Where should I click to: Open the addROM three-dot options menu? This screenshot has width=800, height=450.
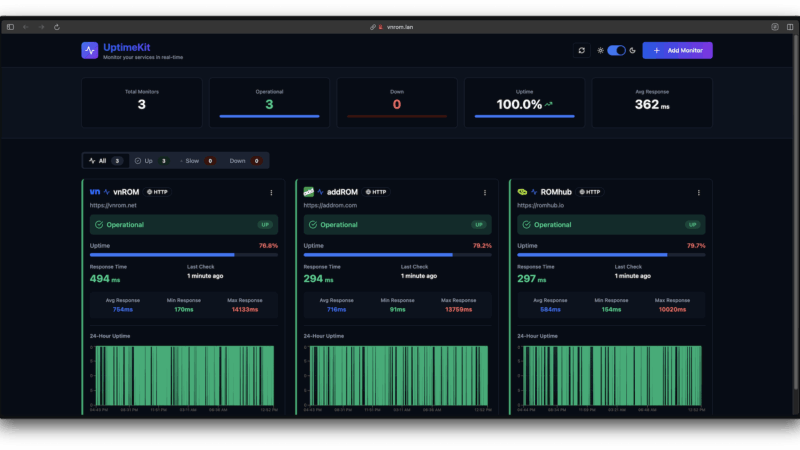[485, 192]
